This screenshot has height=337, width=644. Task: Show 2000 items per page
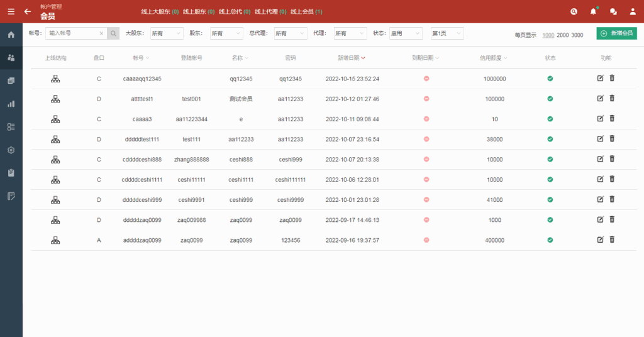tap(563, 35)
